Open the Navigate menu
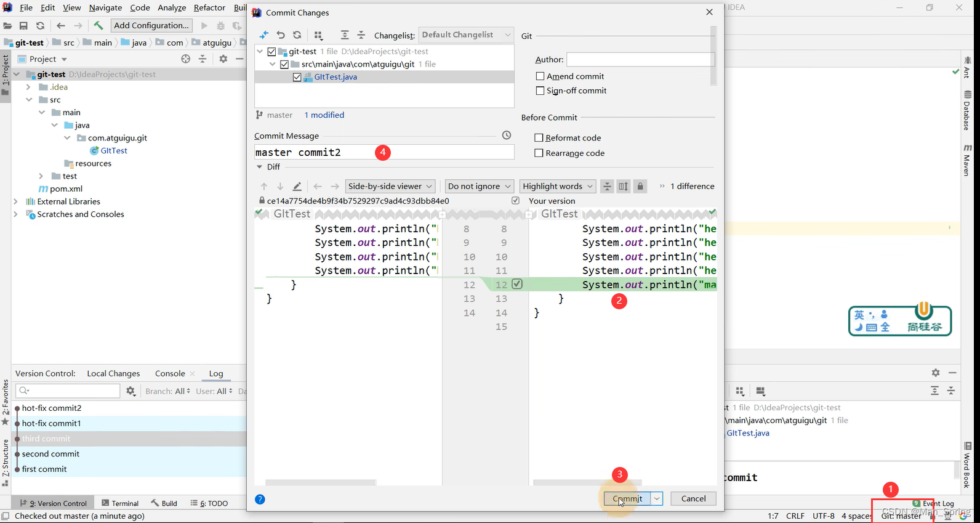This screenshot has height=523, width=980. coord(105,7)
